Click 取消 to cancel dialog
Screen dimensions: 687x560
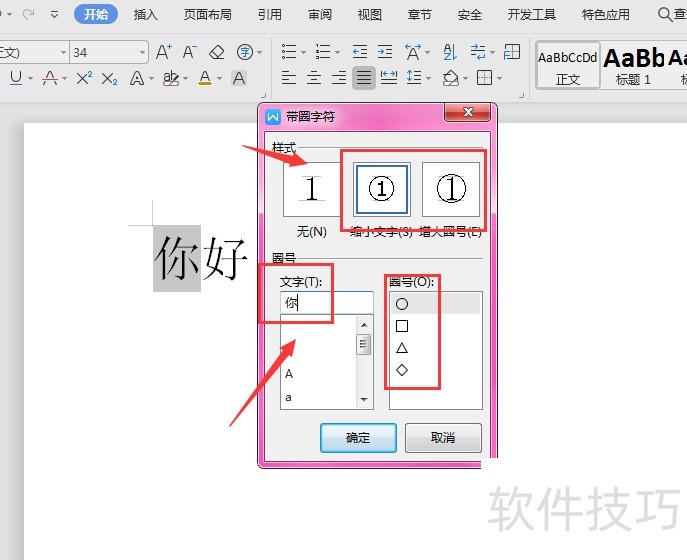(x=443, y=437)
